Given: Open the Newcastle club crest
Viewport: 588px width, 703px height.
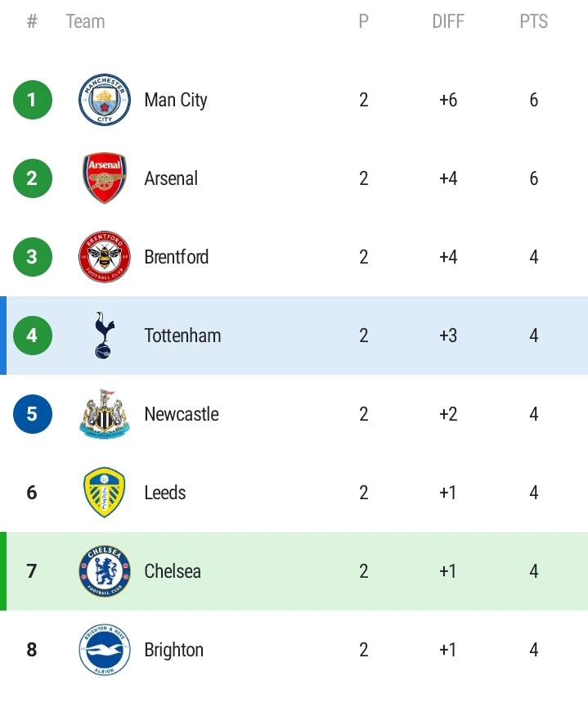Looking at the screenshot, I should click(x=104, y=414).
